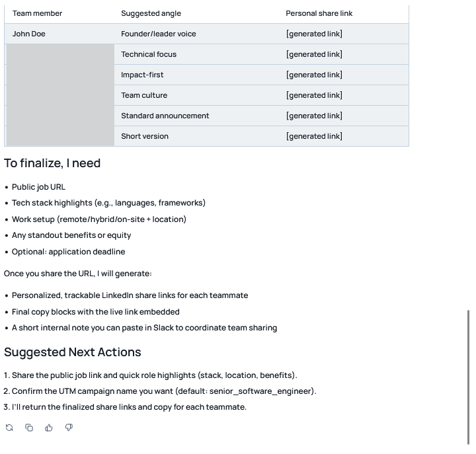Click the grayed-out team member names block
The image size is (476, 454).
click(x=60, y=95)
